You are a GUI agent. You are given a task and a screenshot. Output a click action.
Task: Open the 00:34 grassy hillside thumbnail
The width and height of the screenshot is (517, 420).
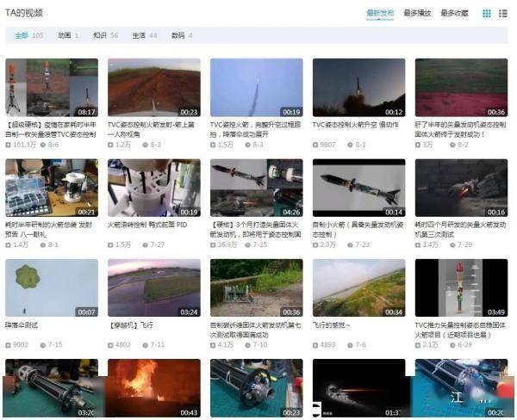point(359,288)
